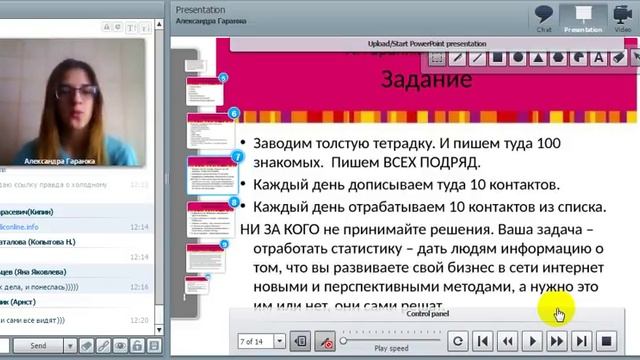Clear chat with the eraser icon

[x=87, y=346]
